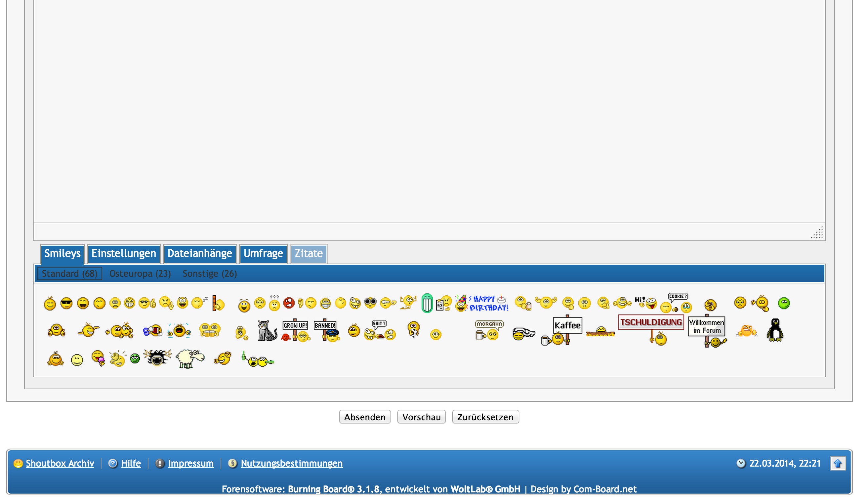Follow the Burning Board® 3.1.8 link

coord(333,489)
